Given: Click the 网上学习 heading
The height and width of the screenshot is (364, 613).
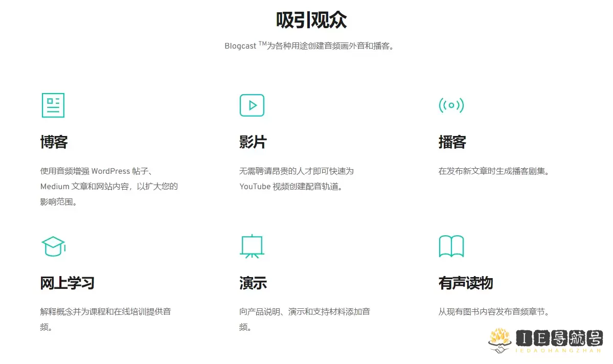Looking at the screenshot, I should [67, 283].
